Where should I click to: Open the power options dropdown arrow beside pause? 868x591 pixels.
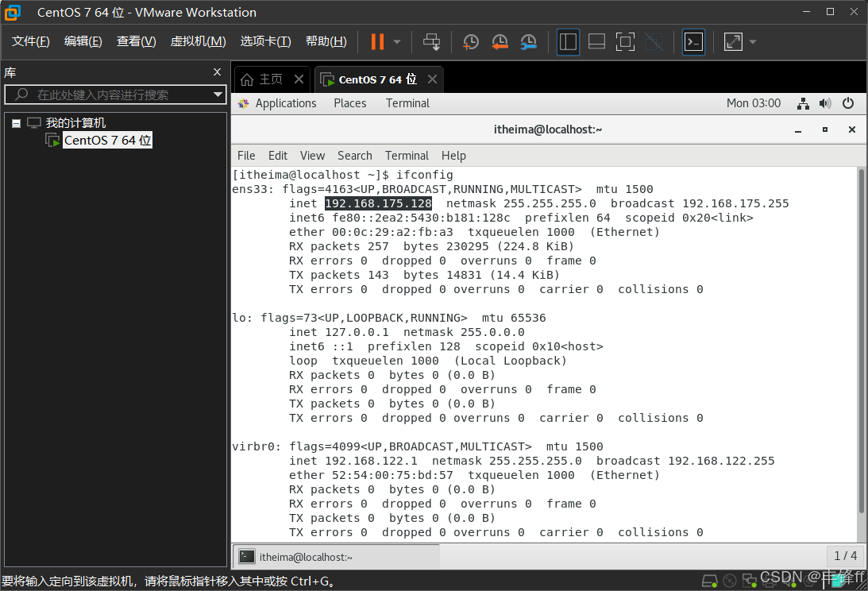pos(397,41)
